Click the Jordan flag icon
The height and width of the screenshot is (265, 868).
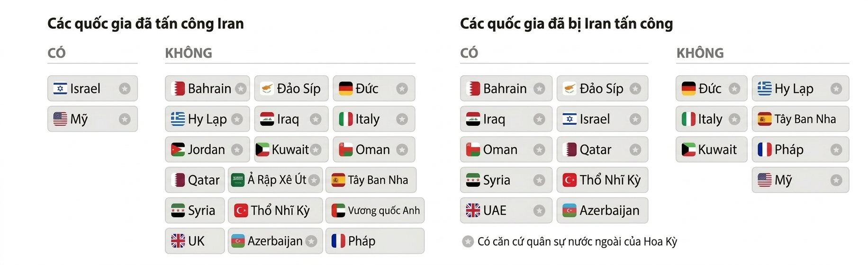[x=178, y=150]
